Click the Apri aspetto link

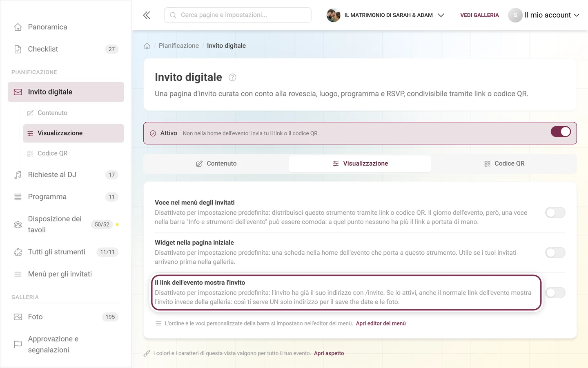[x=329, y=353]
